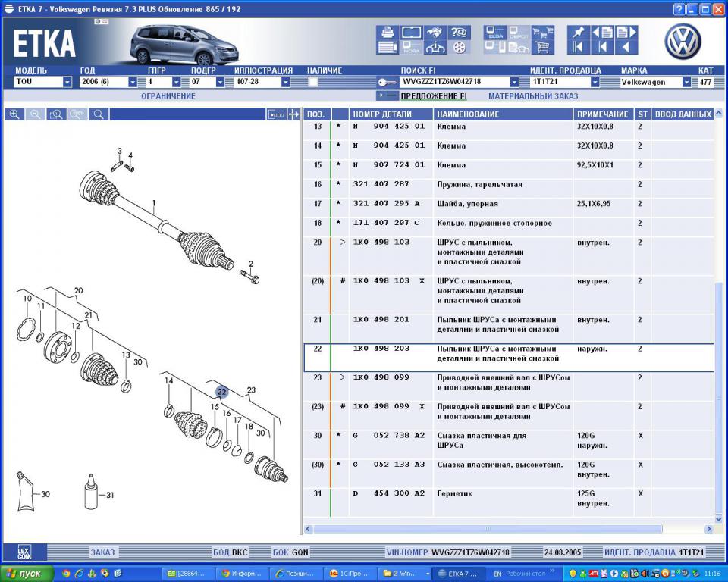Click the EN language indicator in taskbar
728x582 pixels.
(x=497, y=574)
